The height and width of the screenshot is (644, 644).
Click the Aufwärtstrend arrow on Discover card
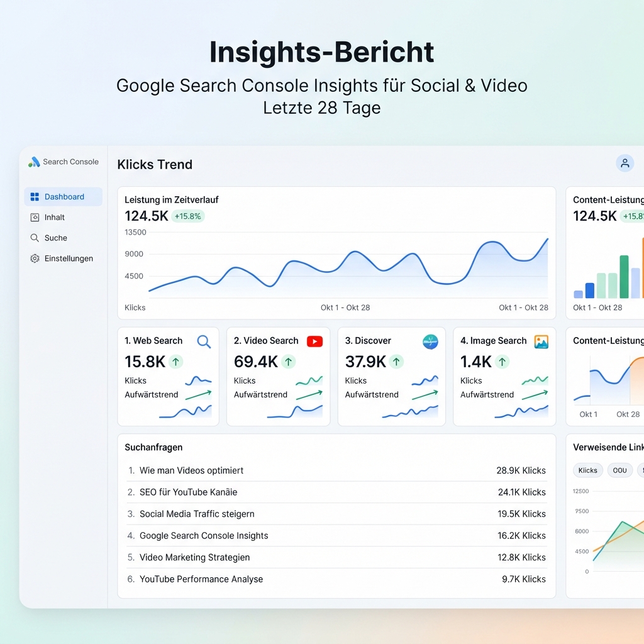pyautogui.click(x=425, y=395)
